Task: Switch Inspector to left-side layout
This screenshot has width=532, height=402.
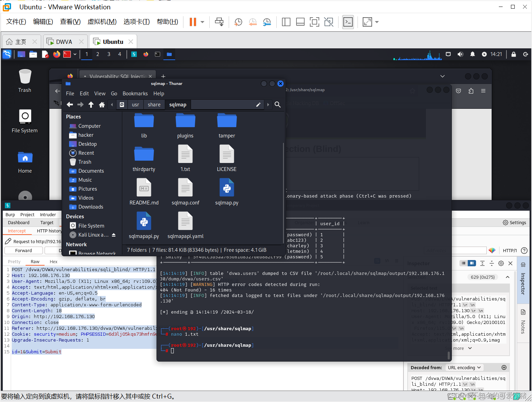Action: pyautogui.click(x=463, y=263)
